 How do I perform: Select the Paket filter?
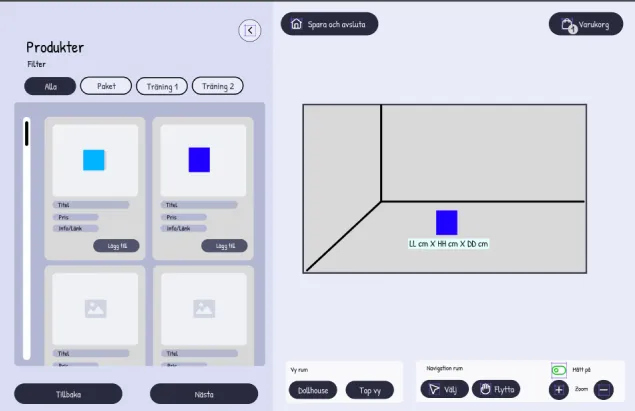pyautogui.click(x=106, y=86)
